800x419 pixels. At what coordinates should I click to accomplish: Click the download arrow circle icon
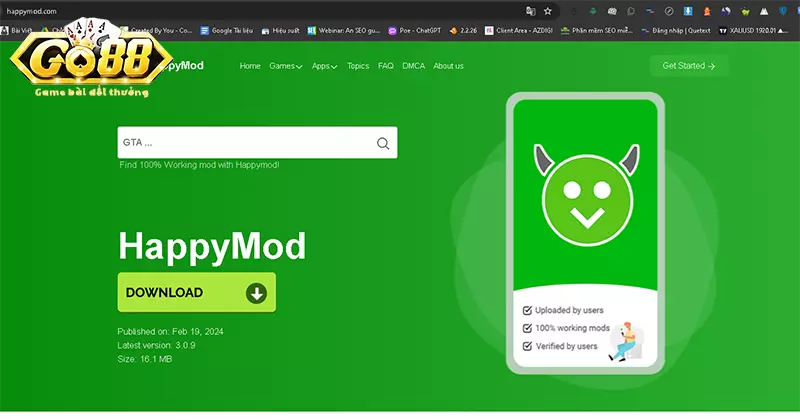click(256, 293)
